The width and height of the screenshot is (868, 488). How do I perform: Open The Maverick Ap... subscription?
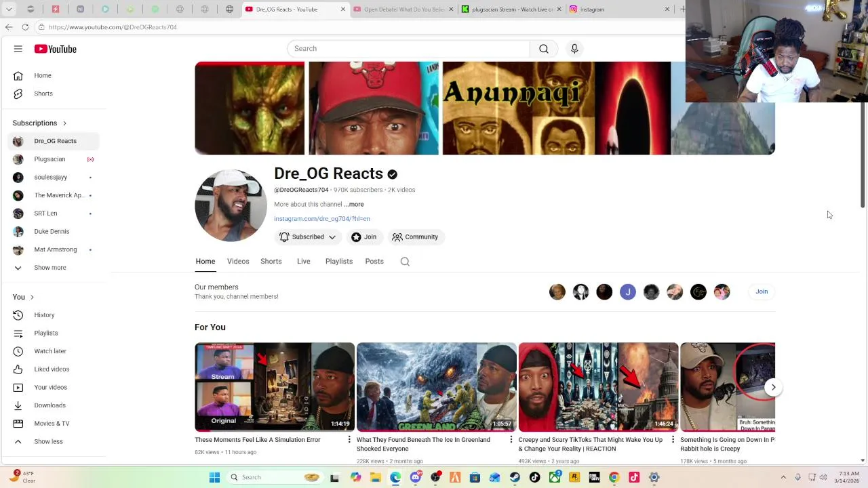click(x=54, y=195)
